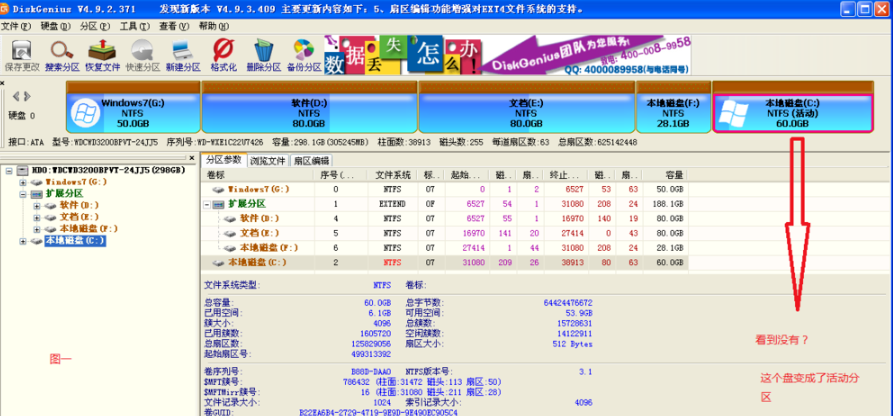Switch to the 浏览文件 tab

(268, 160)
